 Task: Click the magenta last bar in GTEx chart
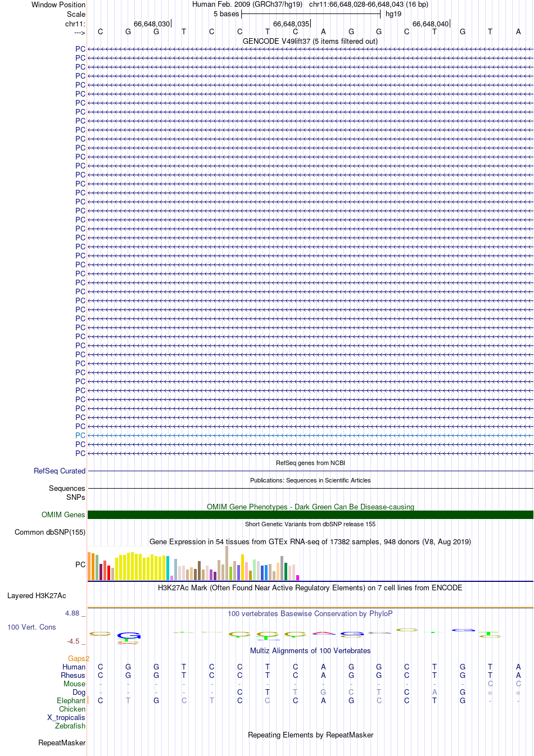pos(298,577)
